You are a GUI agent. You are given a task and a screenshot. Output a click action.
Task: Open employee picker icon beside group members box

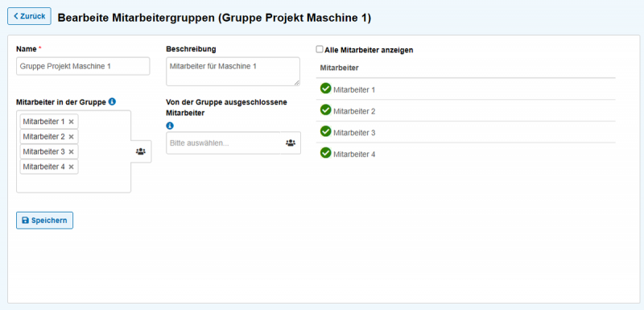click(141, 151)
